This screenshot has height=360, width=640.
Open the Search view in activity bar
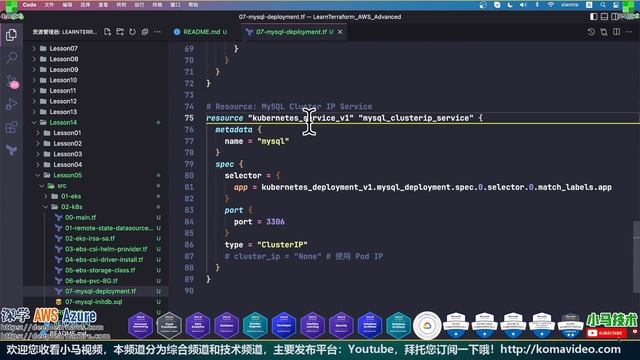click(11, 57)
